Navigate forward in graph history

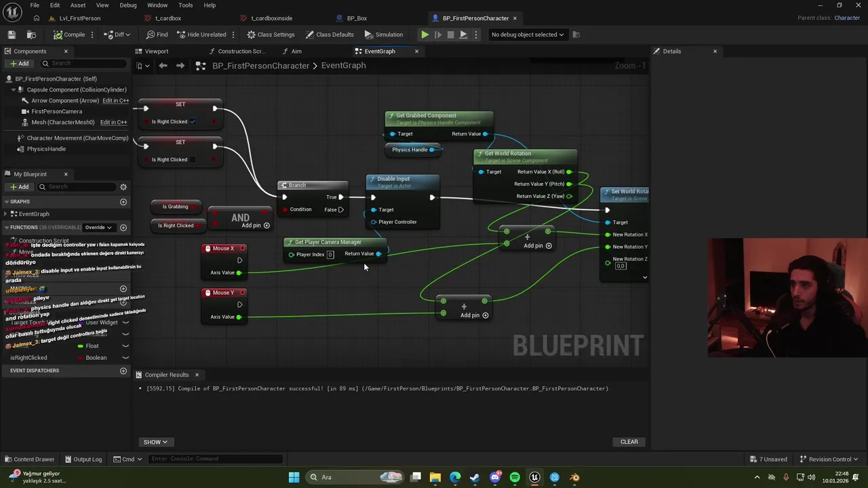[180, 66]
